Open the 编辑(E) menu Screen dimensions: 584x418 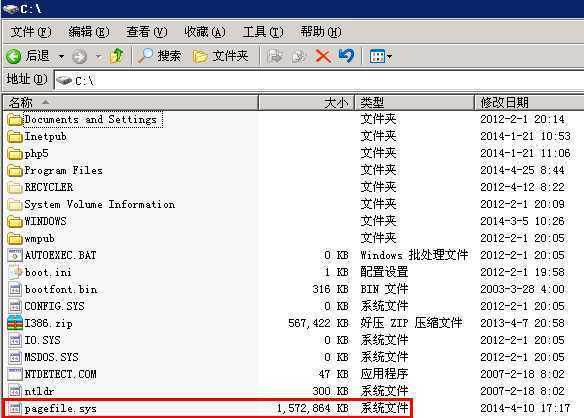click(89, 32)
